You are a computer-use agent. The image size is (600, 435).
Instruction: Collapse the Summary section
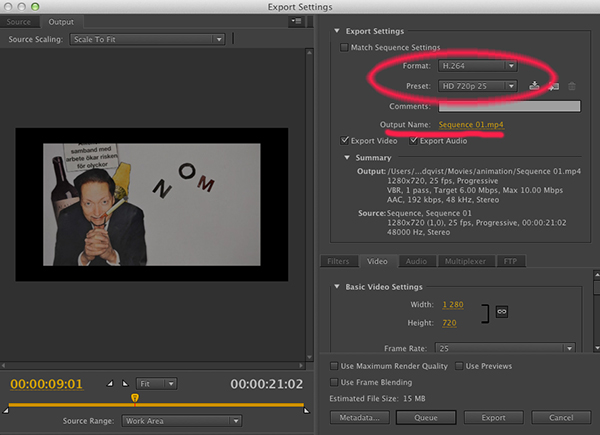coord(347,157)
